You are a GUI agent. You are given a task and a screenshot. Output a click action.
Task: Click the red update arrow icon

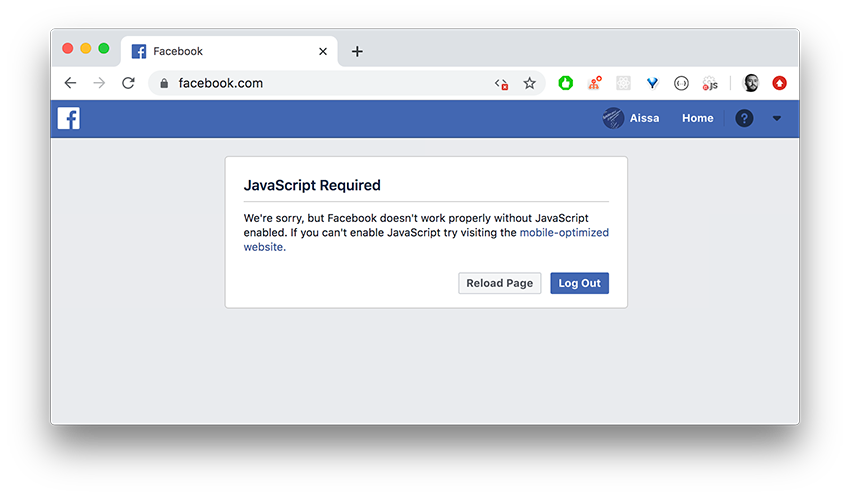[x=780, y=83]
